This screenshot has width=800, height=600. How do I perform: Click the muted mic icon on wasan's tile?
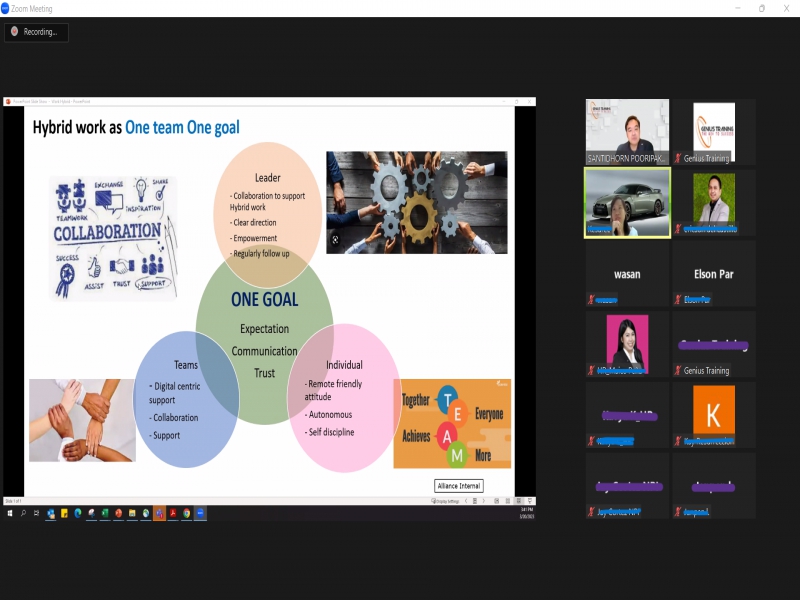point(591,299)
